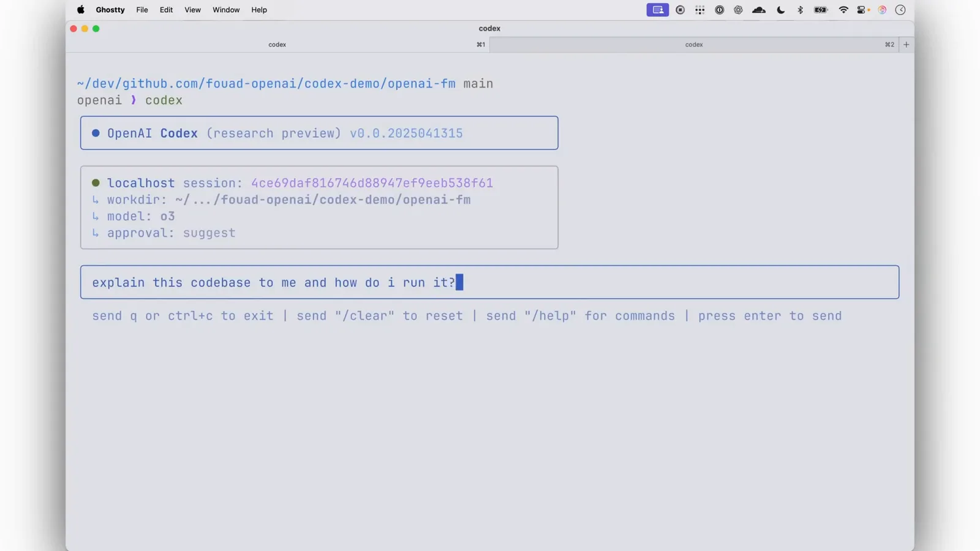Viewport: 980px width, 551px height.
Task: Open the Edit menu
Action: click(x=166, y=10)
